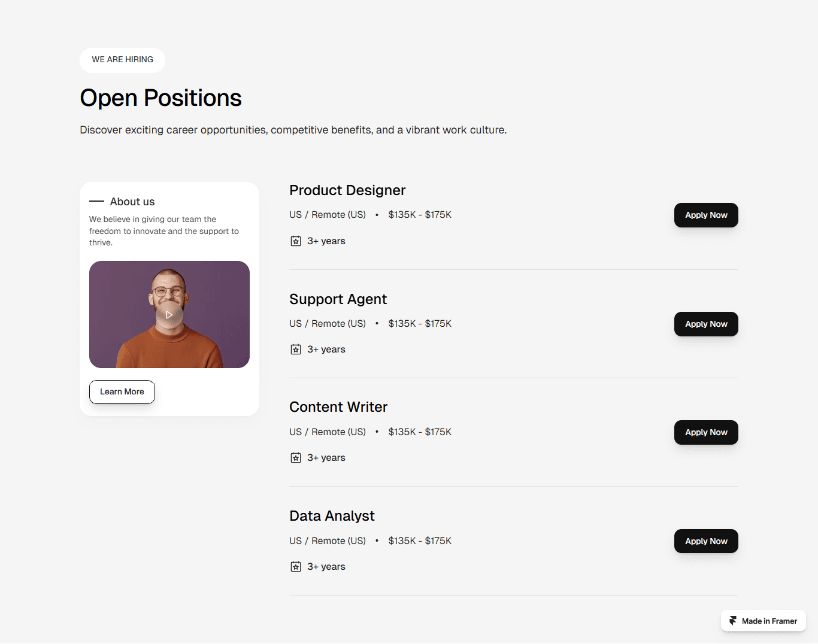Open the Learn More button
The height and width of the screenshot is (644, 818).
(x=122, y=392)
